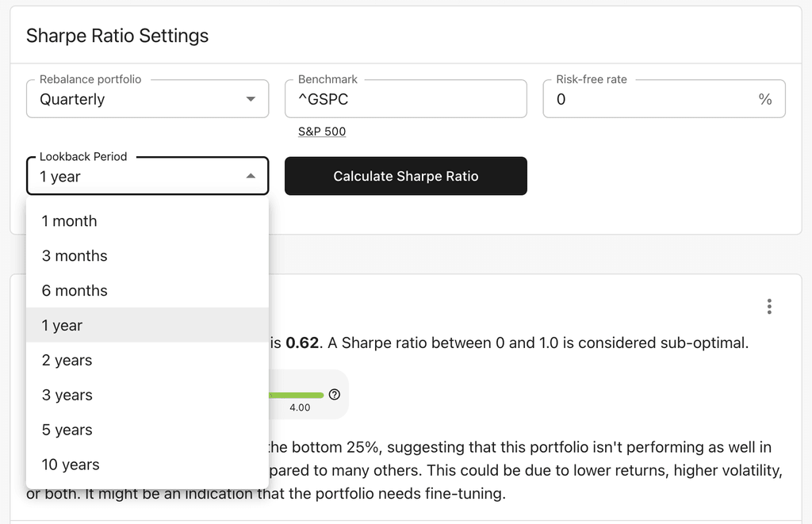Click the Lookback Period field showing 1 year
Viewport: 812px width, 524px height.
pos(135,177)
